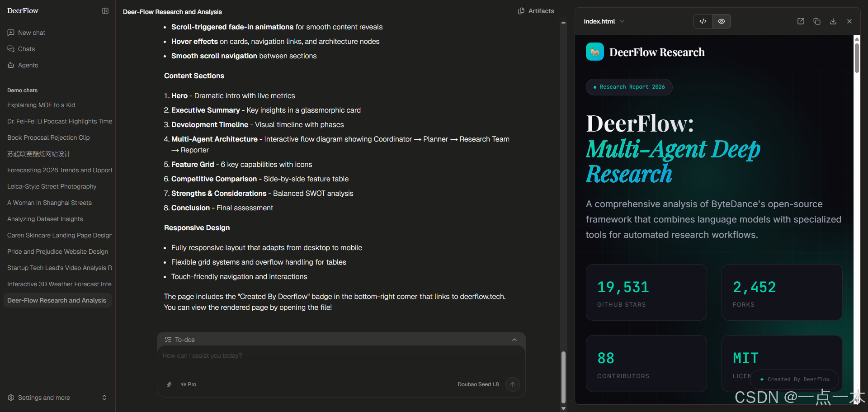Click the Content Sections heading
The image size is (868, 412).
click(194, 76)
